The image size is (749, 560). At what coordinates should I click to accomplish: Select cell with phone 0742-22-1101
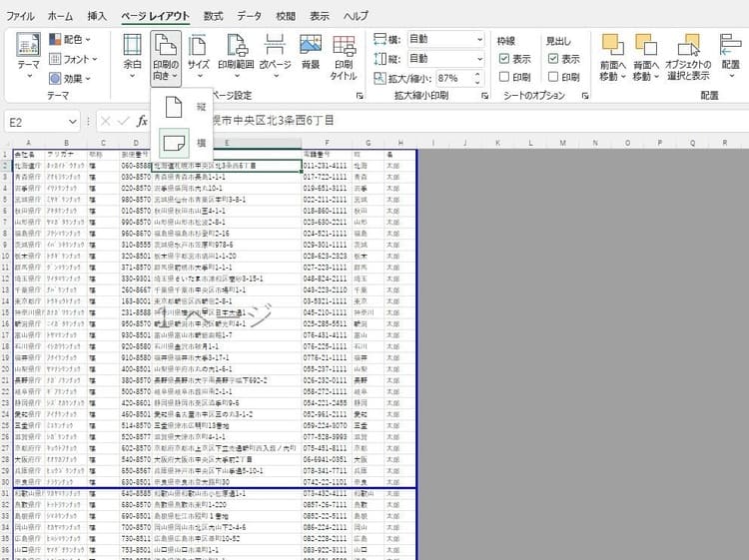pos(327,482)
